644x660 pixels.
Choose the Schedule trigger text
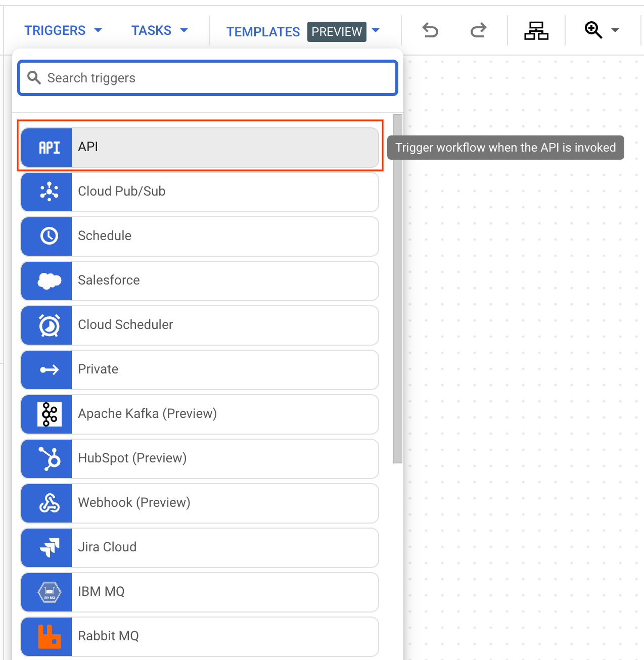click(105, 235)
